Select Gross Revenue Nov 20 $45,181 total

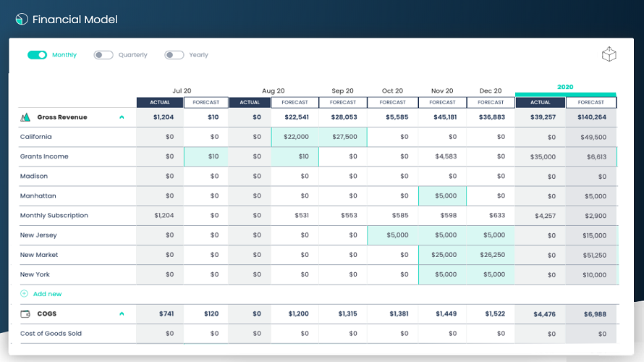click(x=442, y=117)
